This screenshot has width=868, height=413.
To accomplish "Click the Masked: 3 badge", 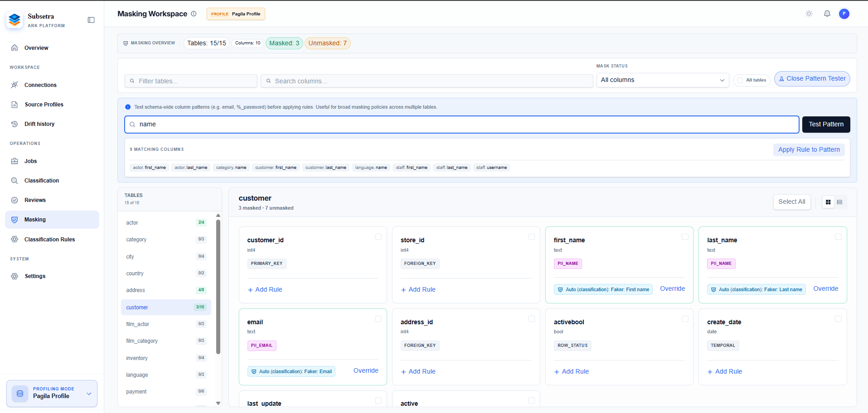I will pos(284,43).
